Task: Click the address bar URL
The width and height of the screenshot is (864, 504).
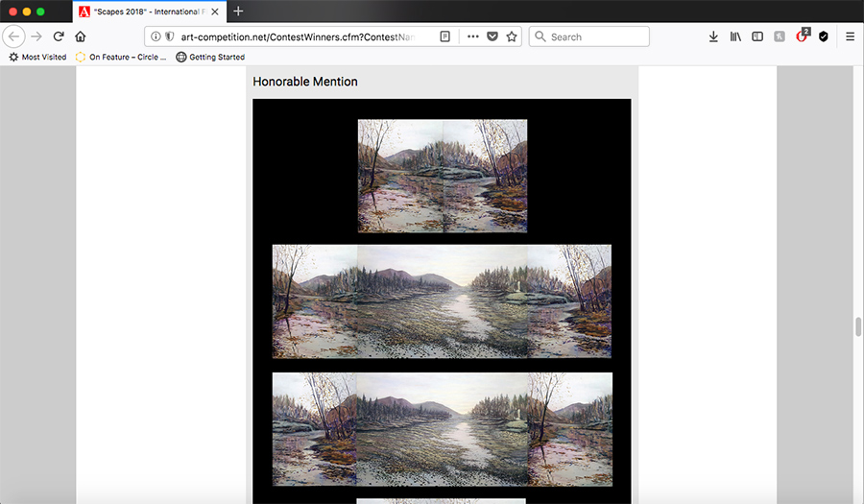Action: (298, 36)
